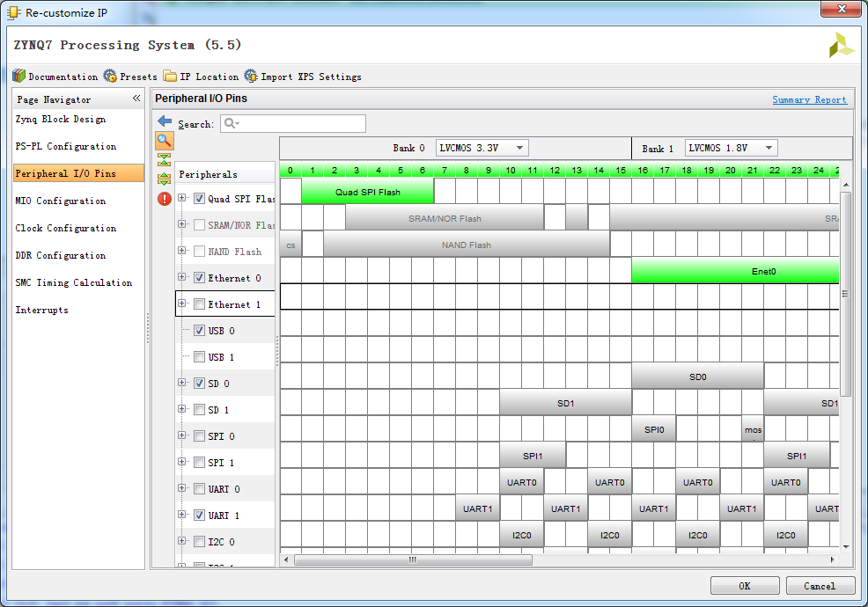Image resolution: width=868 pixels, height=607 pixels.
Task: Click the red error warning icon
Action: pos(165,199)
